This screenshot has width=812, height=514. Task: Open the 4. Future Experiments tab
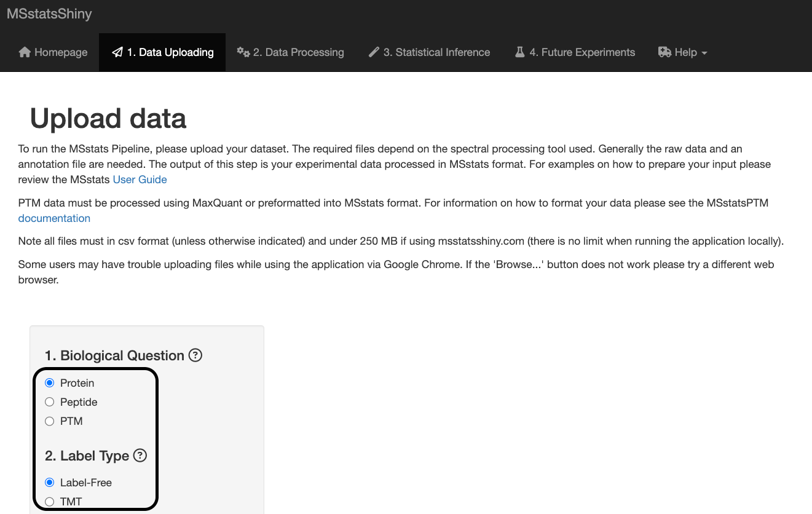click(575, 52)
